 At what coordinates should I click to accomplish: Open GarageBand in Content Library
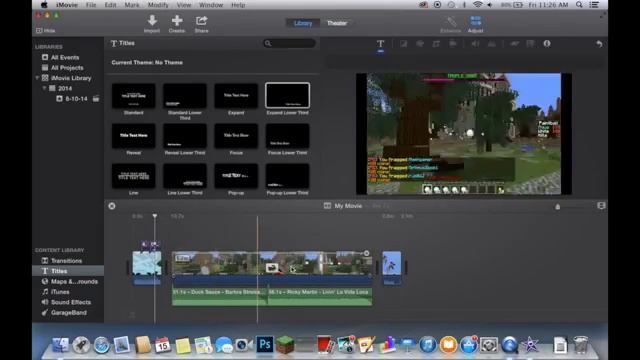(x=69, y=313)
